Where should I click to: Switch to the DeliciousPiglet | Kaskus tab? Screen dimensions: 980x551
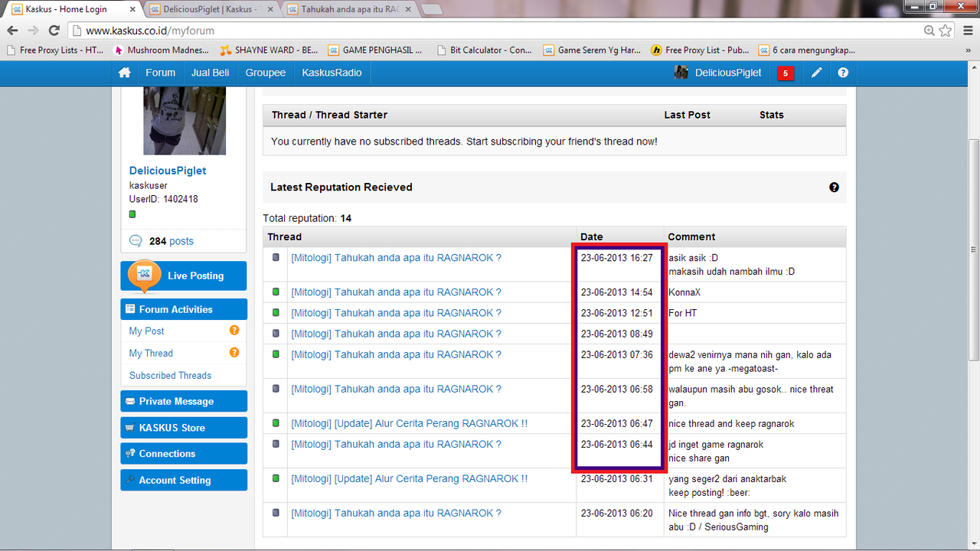coord(213,10)
